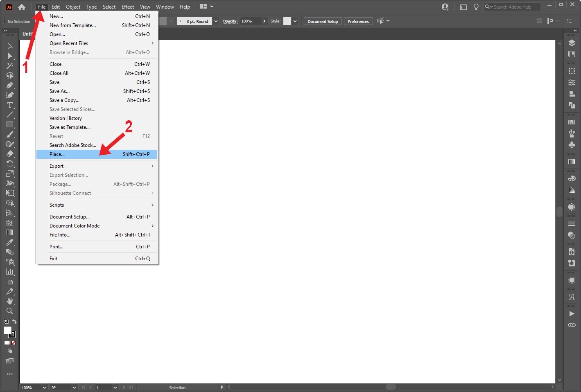Expand the Opacity slider arrow

click(265, 21)
